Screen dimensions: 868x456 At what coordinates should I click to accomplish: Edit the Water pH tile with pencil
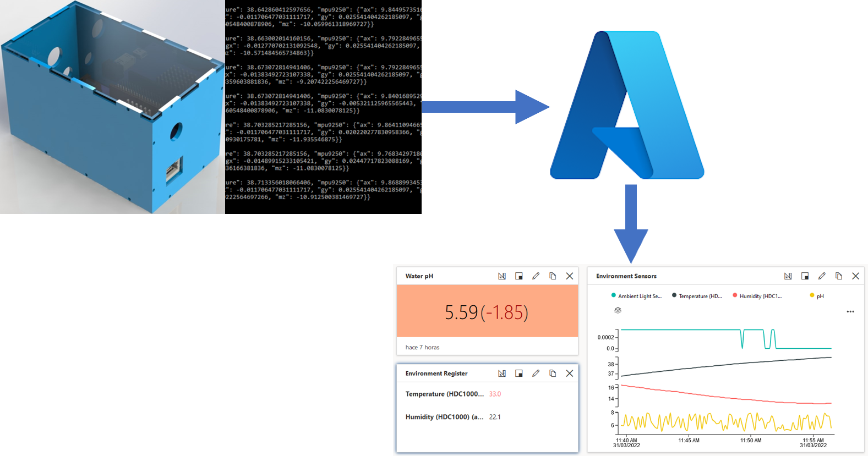pos(536,276)
